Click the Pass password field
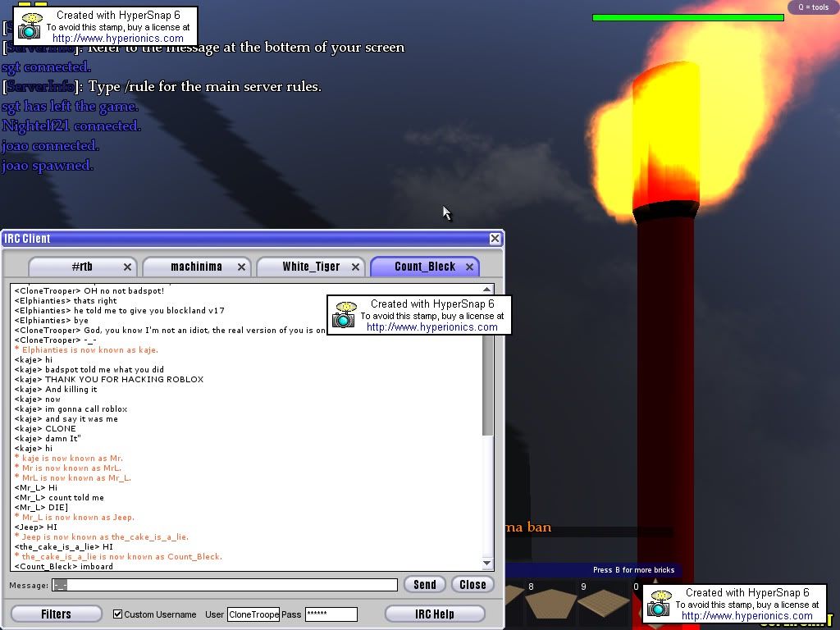Screen dimensions: 840x630 tap(331, 614)
